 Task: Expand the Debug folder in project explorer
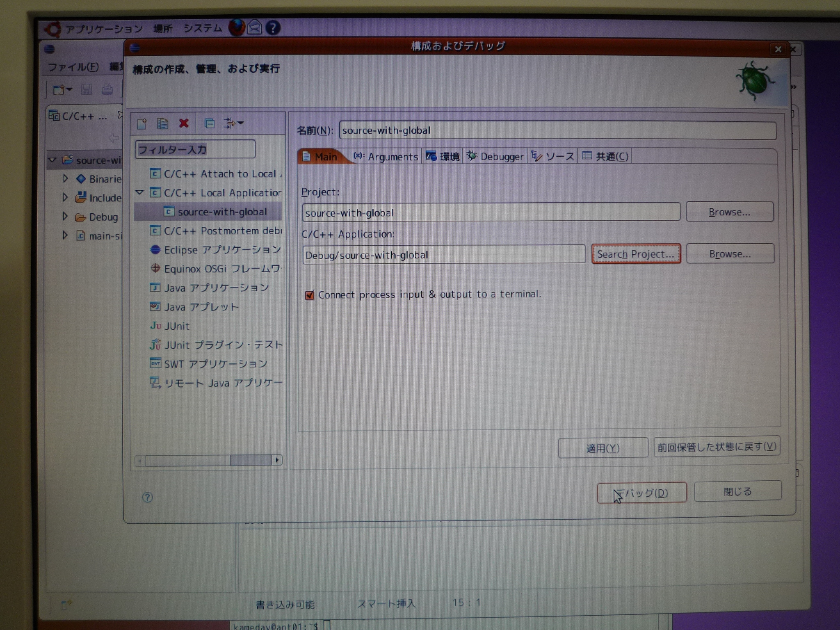click(x=65, y=216)
